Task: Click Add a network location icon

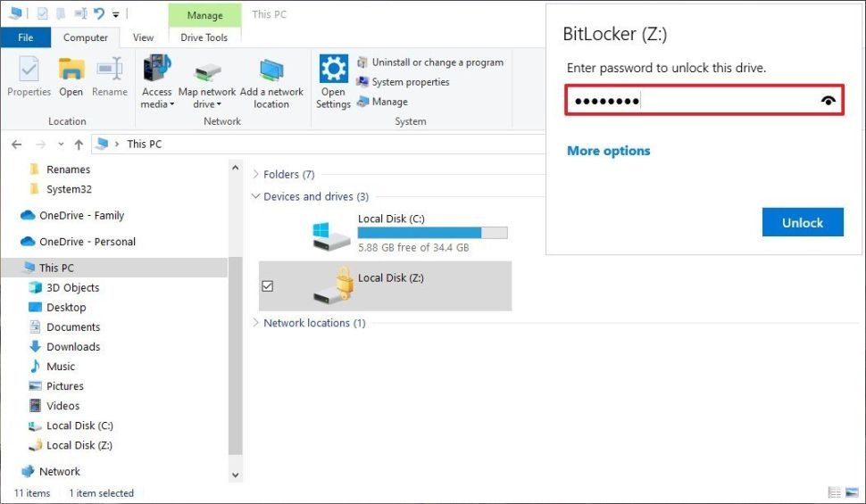Action: click(271, 70)
